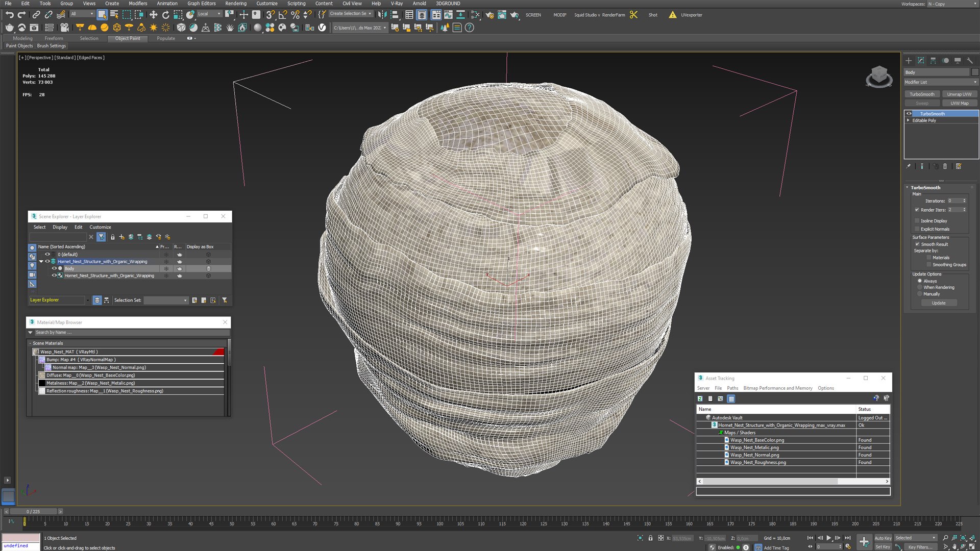Screen dimensions: 980x551
Task: Open Selected key filter dropdown
Action: point(916,538)
